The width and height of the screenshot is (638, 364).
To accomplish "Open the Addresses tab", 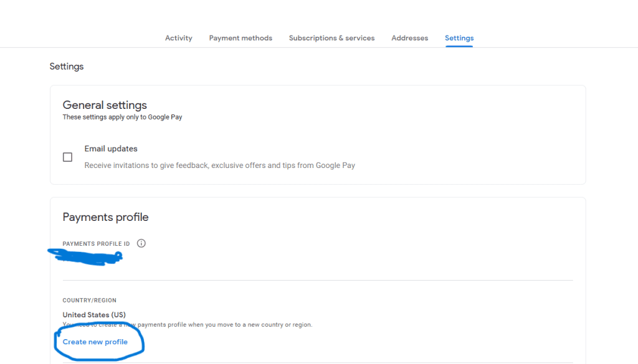I will coord(409,38).
